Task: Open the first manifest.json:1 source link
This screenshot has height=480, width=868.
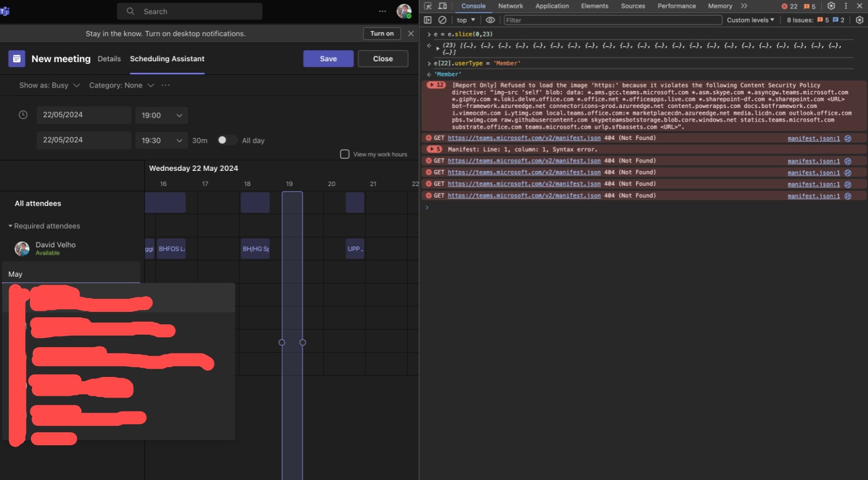Action: [x=814, y=138]
